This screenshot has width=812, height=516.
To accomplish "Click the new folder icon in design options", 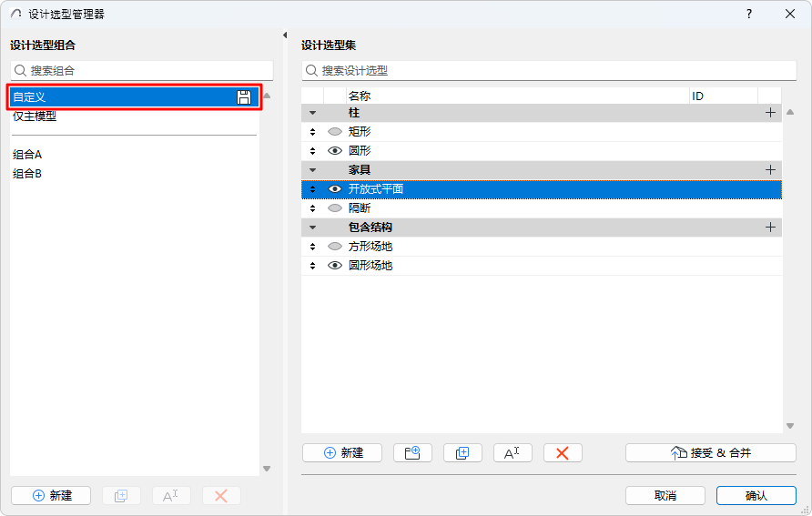I will pos(412,453).
